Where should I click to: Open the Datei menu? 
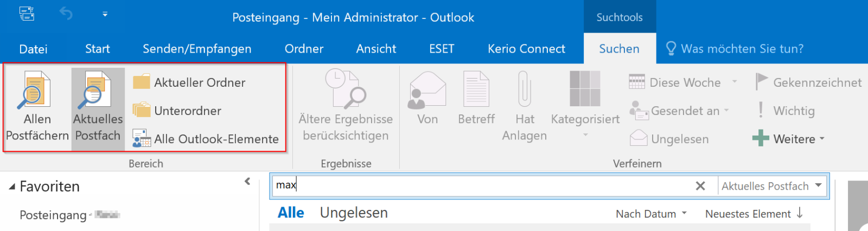coord(33,49)
